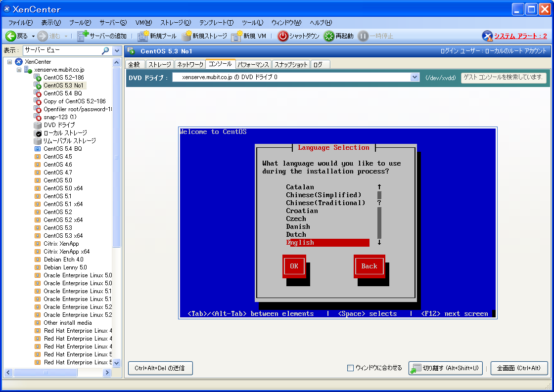Select CentOS 5.3 No1 in the tree
This screenshot has height=392, width=554.
click(64, 86)
